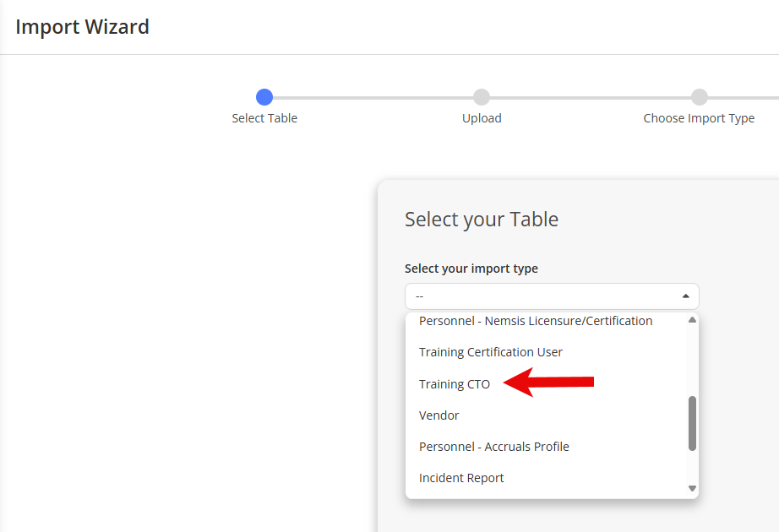Viewport: 779px width, 532px height.
Task: Collapse the import type dropdown arrow
Action: (x=685, y=296)
